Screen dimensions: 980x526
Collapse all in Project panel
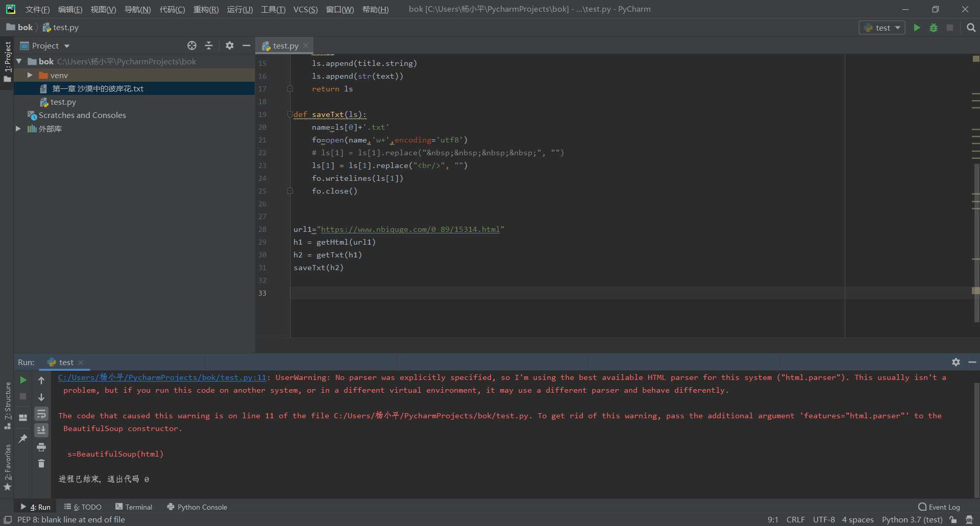pos(209,45)
